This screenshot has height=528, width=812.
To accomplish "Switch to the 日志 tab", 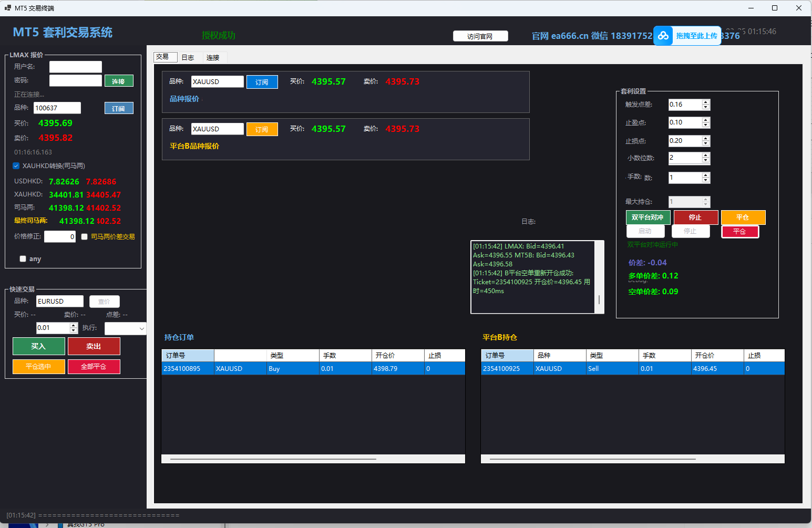I will point(188,58).
